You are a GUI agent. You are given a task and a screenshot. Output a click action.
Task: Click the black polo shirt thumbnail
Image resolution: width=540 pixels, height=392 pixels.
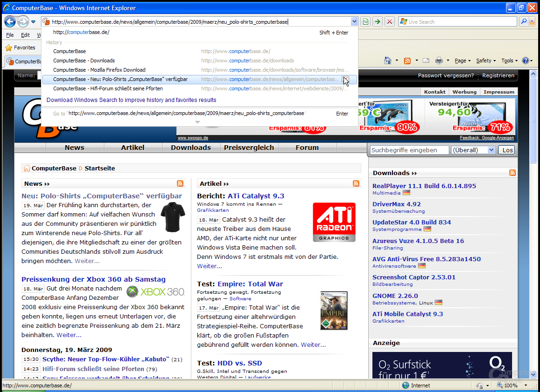173,217
